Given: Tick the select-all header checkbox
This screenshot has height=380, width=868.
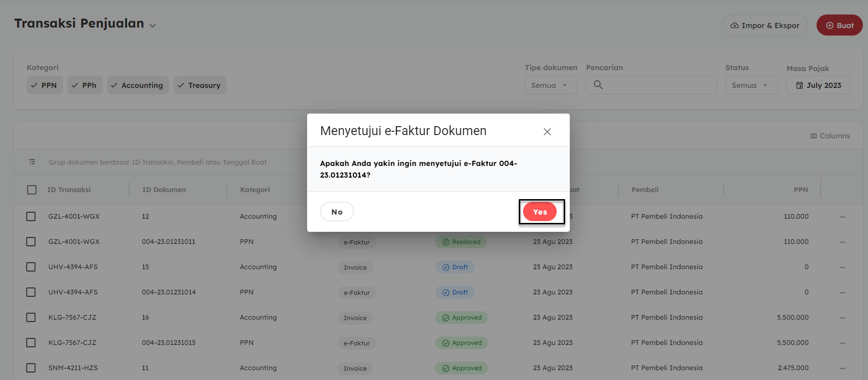Looking at the screenshot, I should pos(32,190).
